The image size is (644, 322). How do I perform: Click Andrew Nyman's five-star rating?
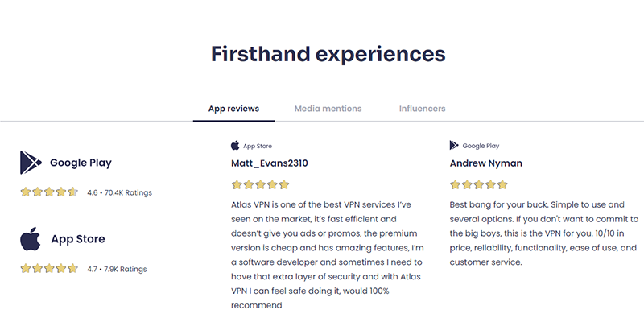479,185
